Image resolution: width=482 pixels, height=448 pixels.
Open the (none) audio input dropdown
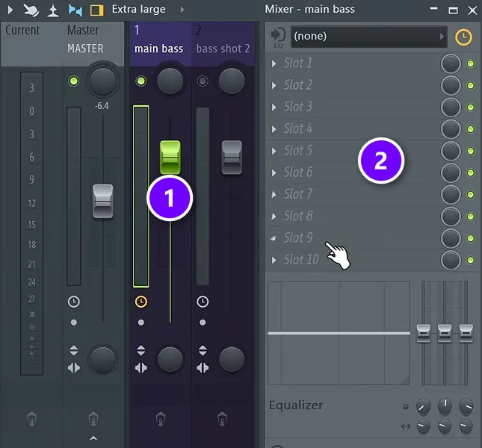[x=369, y=37]
